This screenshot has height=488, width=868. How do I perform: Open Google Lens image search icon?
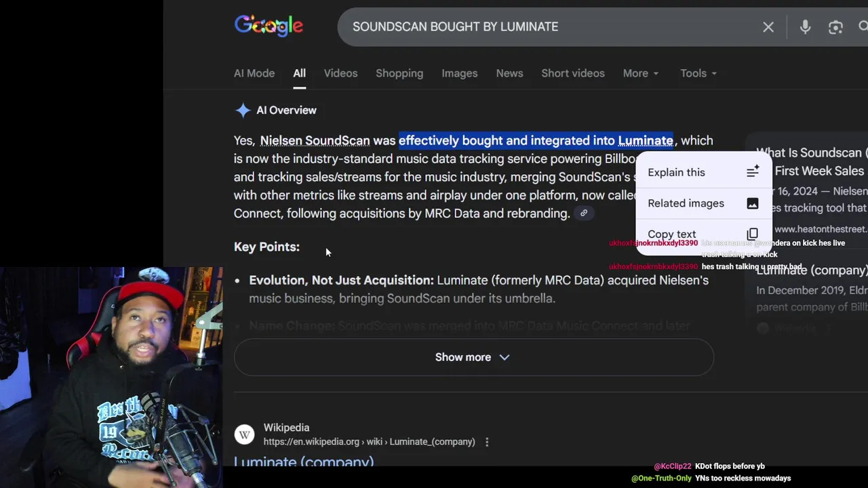tap(835, 27)
